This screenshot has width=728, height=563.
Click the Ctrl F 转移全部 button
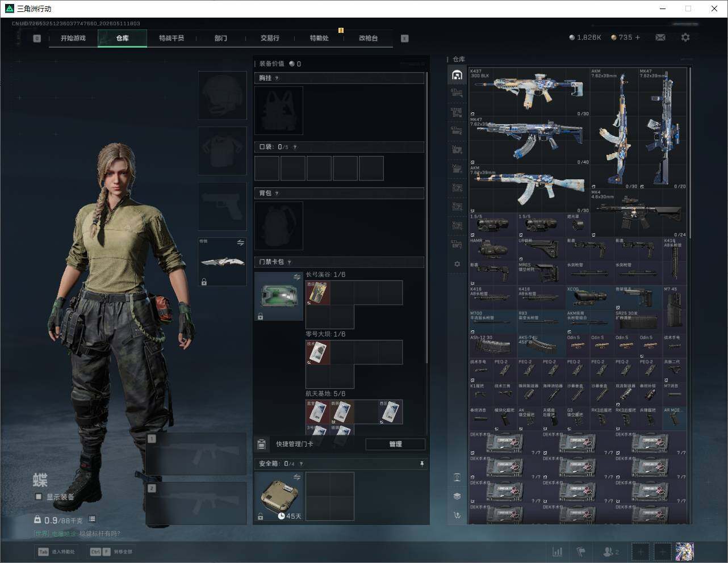click(111, 552)
